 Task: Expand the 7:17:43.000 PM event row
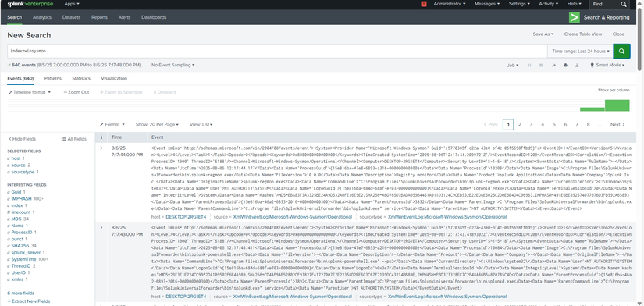pyautogui.click(x=101, y=227)
